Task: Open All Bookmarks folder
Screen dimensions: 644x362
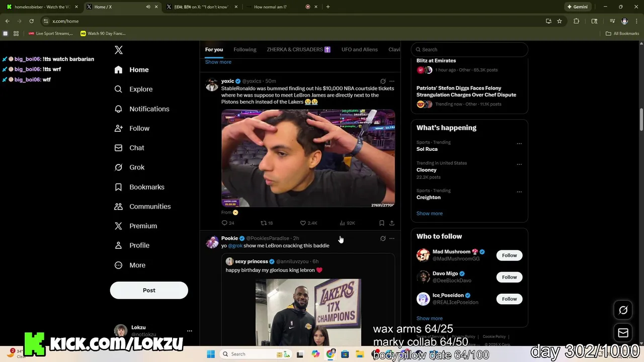Action: 622,33
